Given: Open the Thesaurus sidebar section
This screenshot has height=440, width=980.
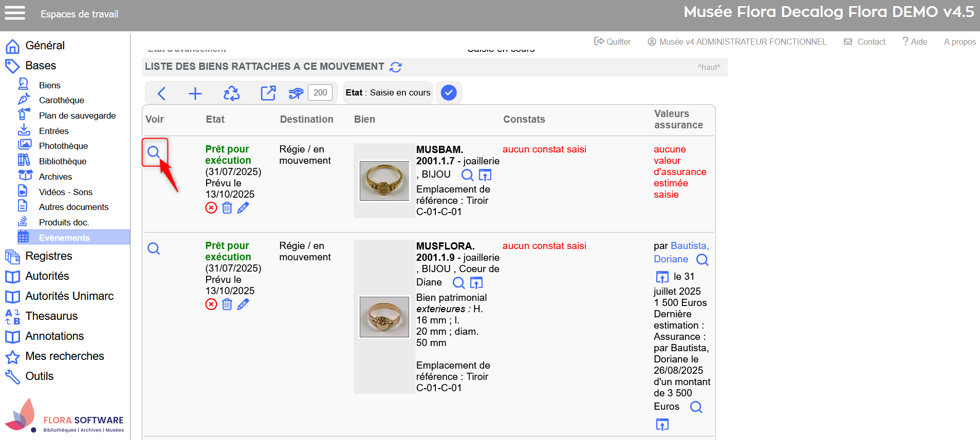Looking at the screenshot, I should tap(51, 316).
